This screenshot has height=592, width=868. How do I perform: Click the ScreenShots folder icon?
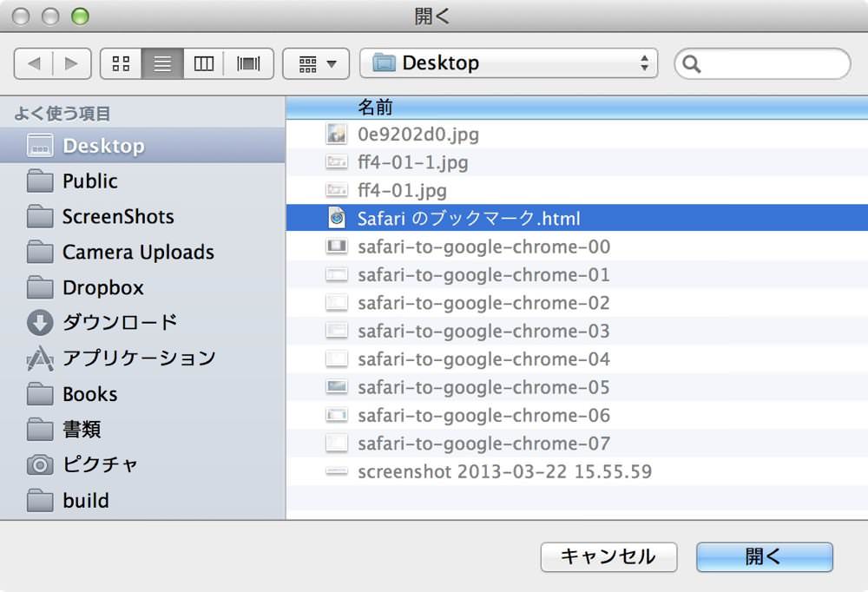tap(40, 216)
